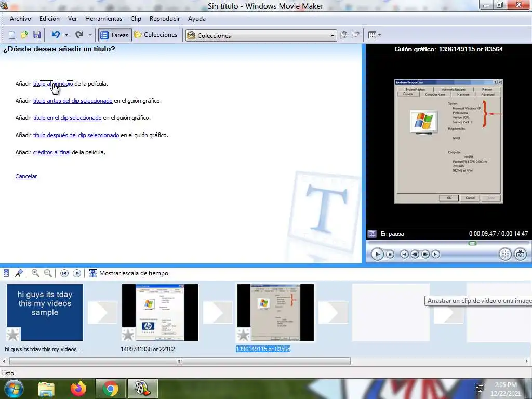Click 'título en el clip seleccionado' link
This screenshot has height=399, width=532.
67,118
